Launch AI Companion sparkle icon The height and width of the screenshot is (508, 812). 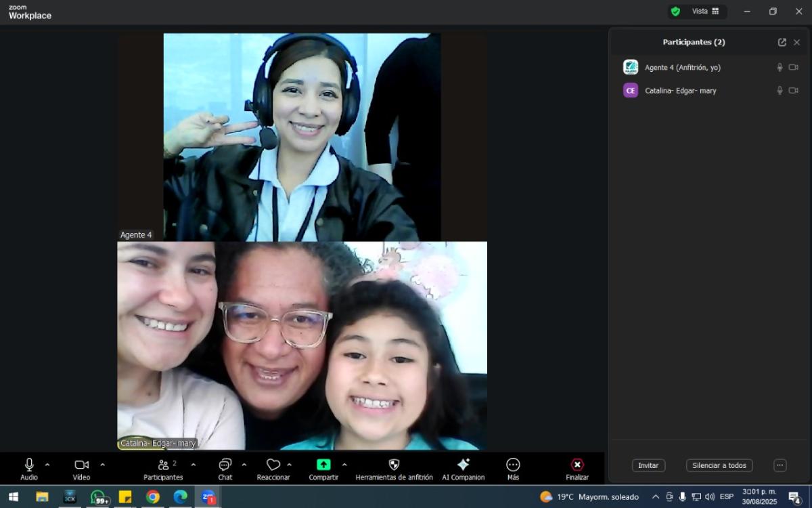click(463, 465)
